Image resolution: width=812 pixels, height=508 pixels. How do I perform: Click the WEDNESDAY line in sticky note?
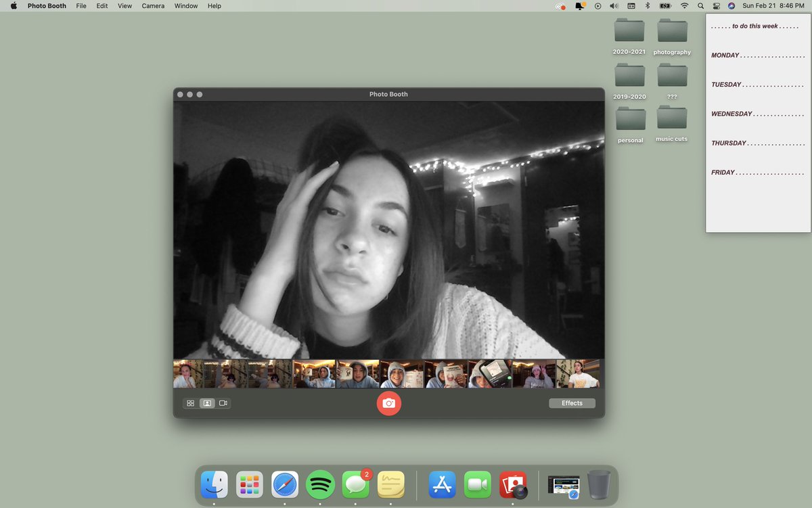[758, 114]
